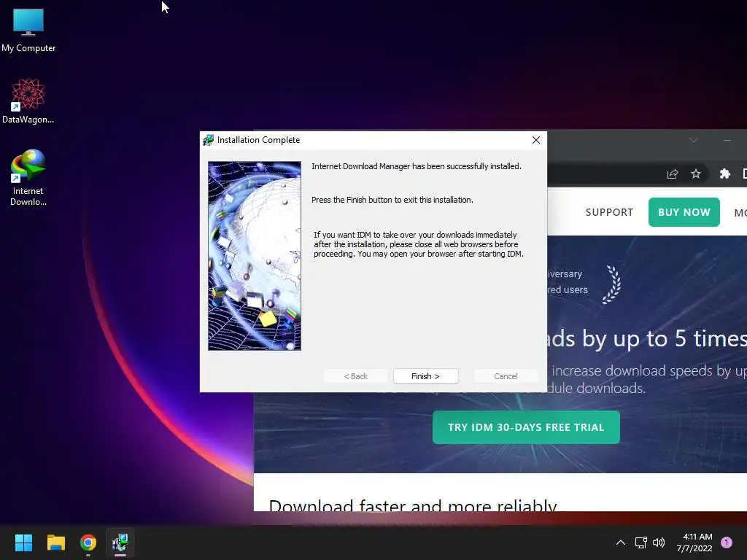747x560 pixels.
Task: Click the IDM installer taskbar icon
Action: click(120, 542)
